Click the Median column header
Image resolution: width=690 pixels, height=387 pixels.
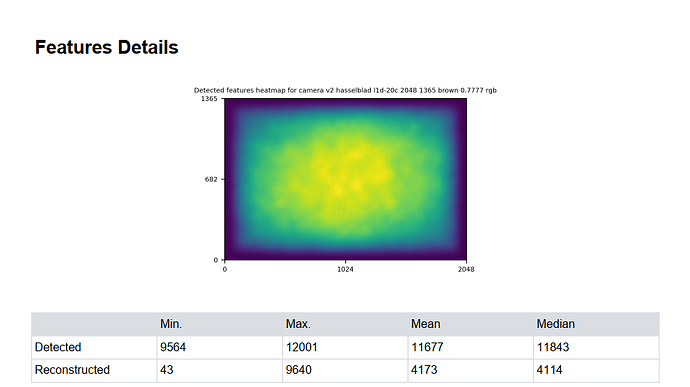point(555,324)
